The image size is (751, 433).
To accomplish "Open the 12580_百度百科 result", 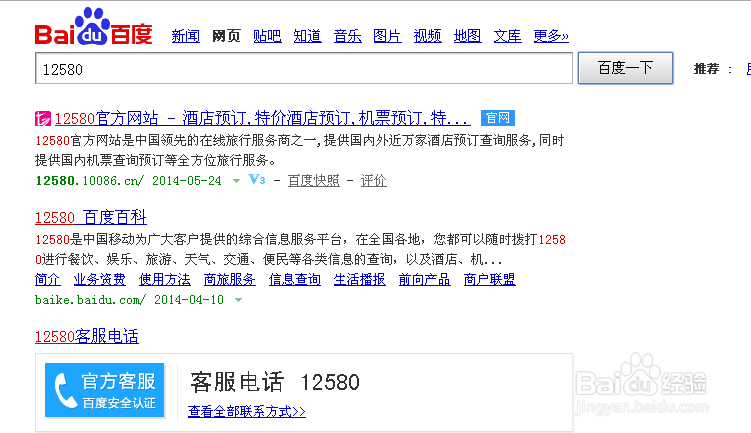I will (91, 217).
